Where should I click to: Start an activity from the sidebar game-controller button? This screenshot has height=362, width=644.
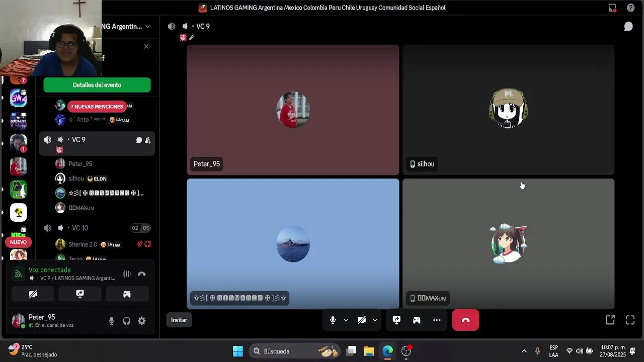[x=127, y=294]
